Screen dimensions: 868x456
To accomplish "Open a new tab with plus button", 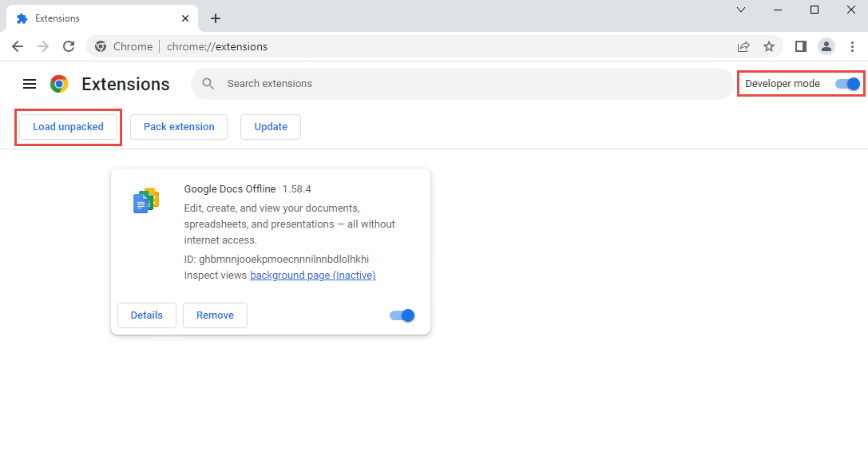I will point(215,18).
